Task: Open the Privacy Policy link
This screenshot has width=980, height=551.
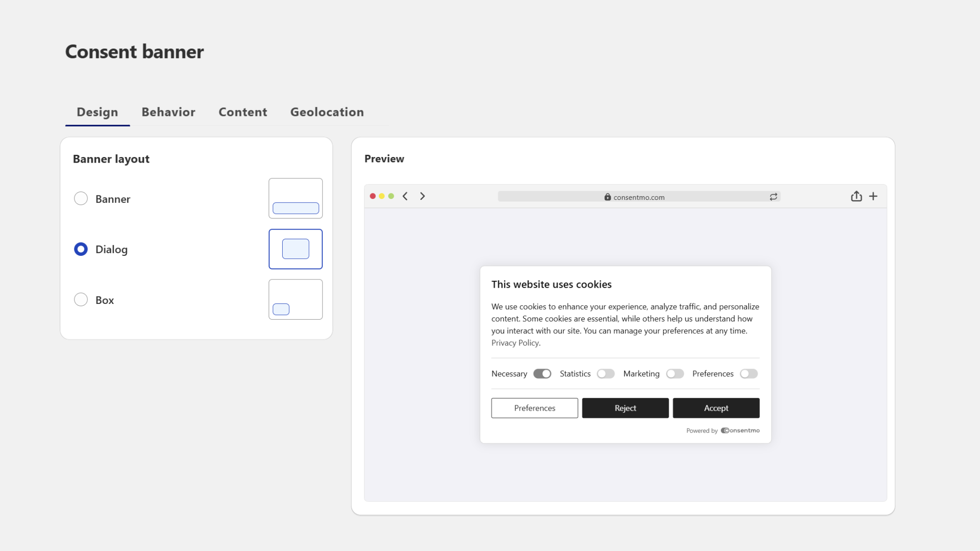Action: 515,343
